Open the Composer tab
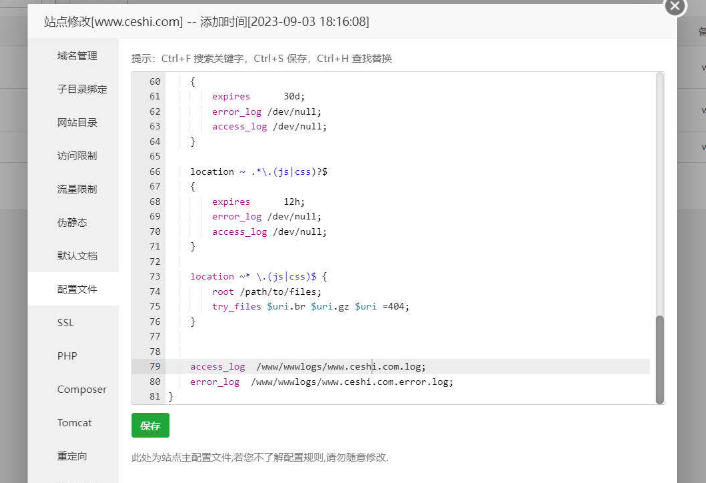The width and height of the screenshot is (706, 483). [x=81, y=389]
